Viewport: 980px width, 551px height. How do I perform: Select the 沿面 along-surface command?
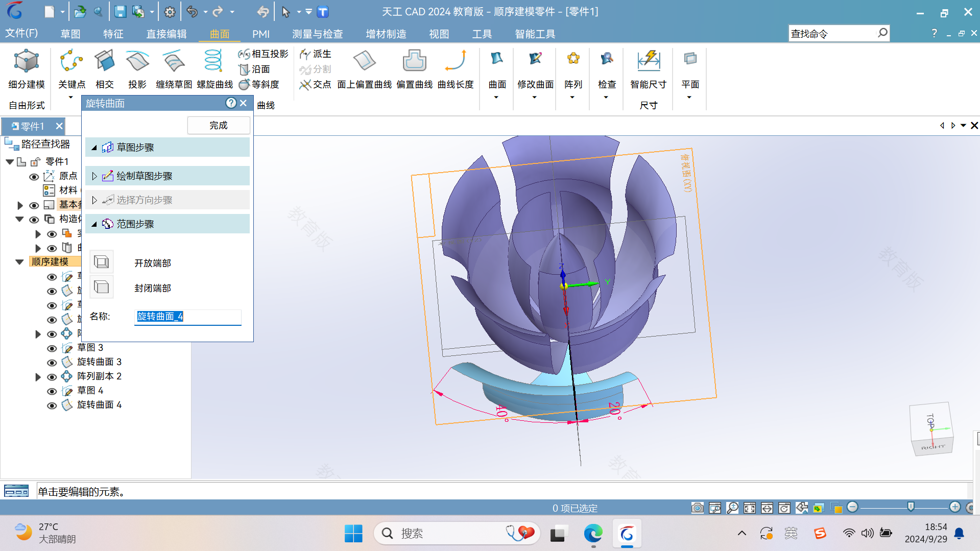tap(254, 69)
